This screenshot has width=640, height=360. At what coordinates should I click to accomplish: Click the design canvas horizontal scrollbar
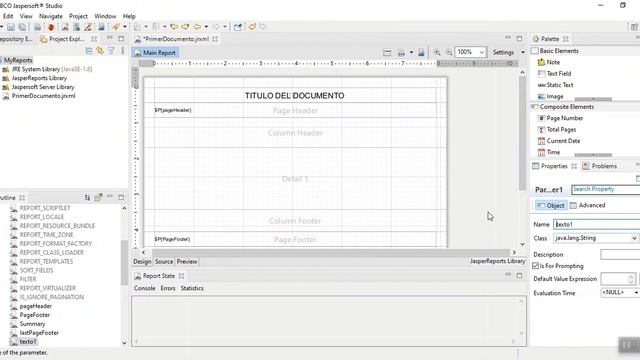point(329,253)
